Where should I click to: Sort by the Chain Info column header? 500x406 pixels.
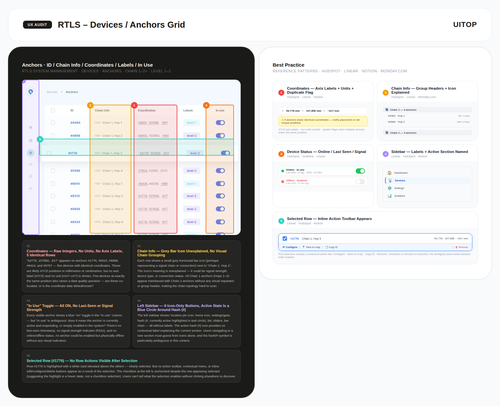(x=102, y=110)
